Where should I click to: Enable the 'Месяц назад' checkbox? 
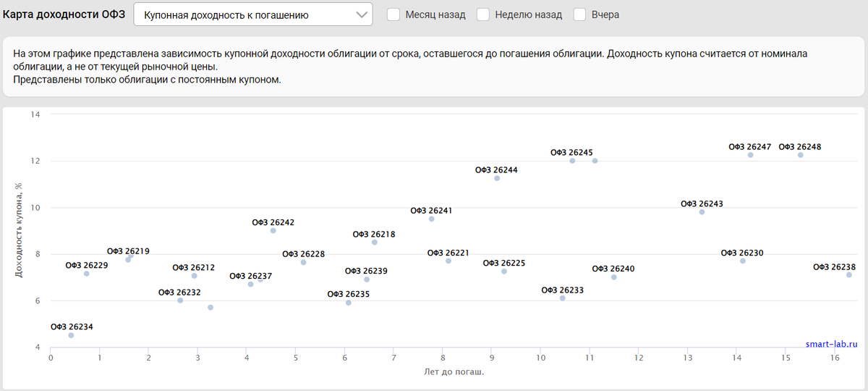pos(394,14)
